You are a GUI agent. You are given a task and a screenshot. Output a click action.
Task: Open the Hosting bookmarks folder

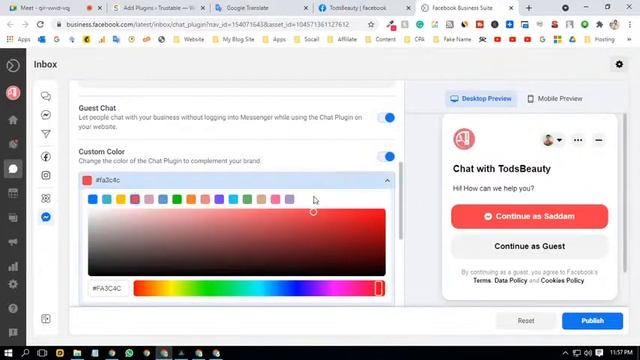click(600, 40)
